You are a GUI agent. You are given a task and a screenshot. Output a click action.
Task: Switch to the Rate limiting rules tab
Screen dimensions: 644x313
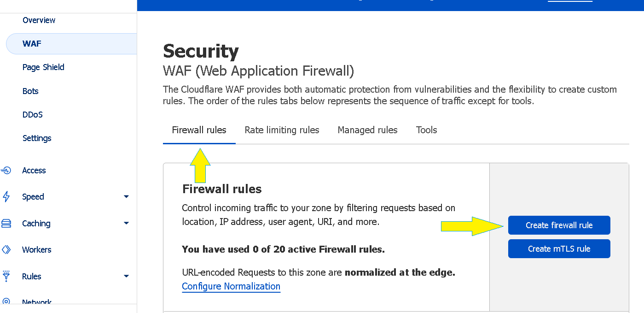point(282,130)
